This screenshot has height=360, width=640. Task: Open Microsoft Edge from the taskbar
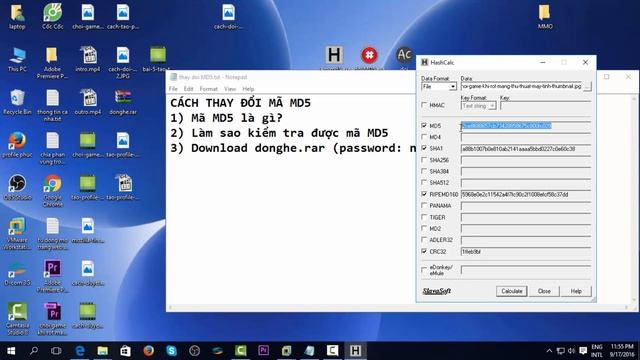pos(80,351)
